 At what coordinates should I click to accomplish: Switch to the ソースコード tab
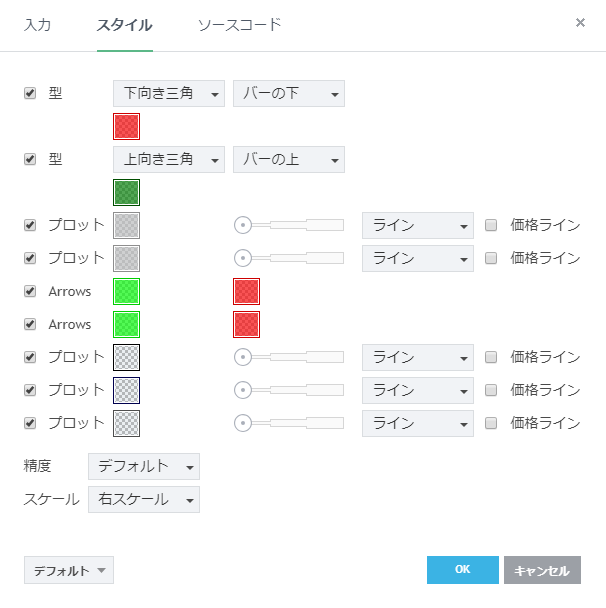click(239, 24)
